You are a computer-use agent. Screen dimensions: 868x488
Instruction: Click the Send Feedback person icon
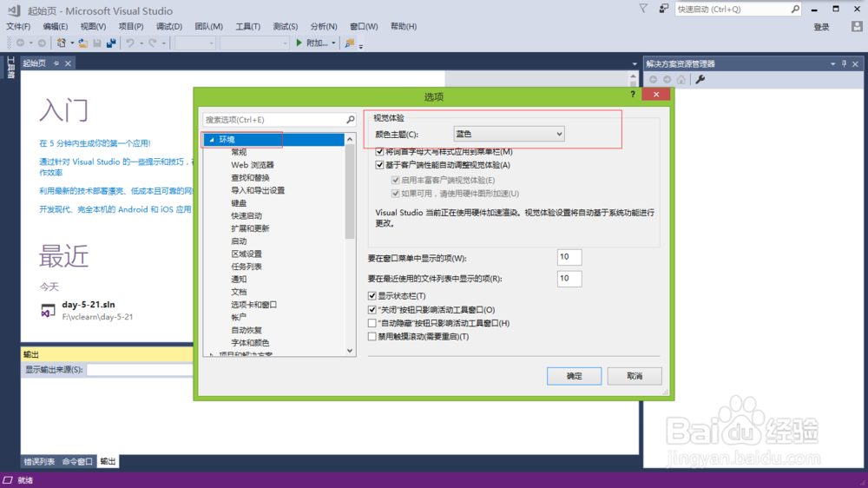(663, 9)
